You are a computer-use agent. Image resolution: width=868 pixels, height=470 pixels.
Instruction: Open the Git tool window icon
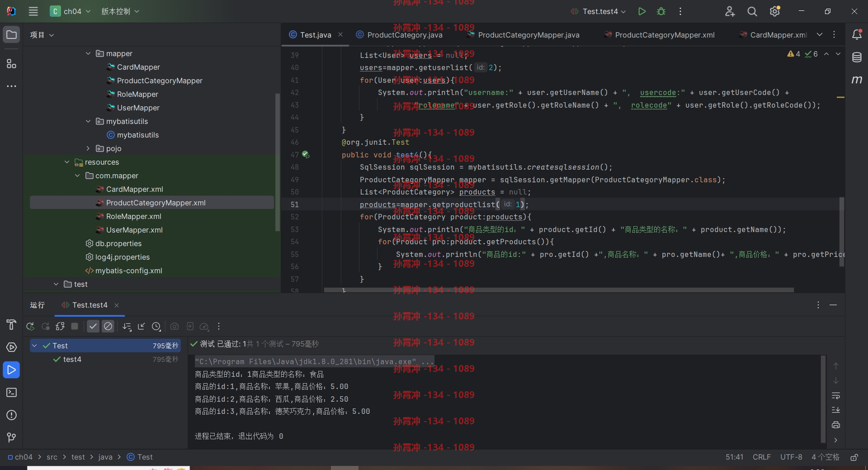pyautogui.click(x=12, y=437)
